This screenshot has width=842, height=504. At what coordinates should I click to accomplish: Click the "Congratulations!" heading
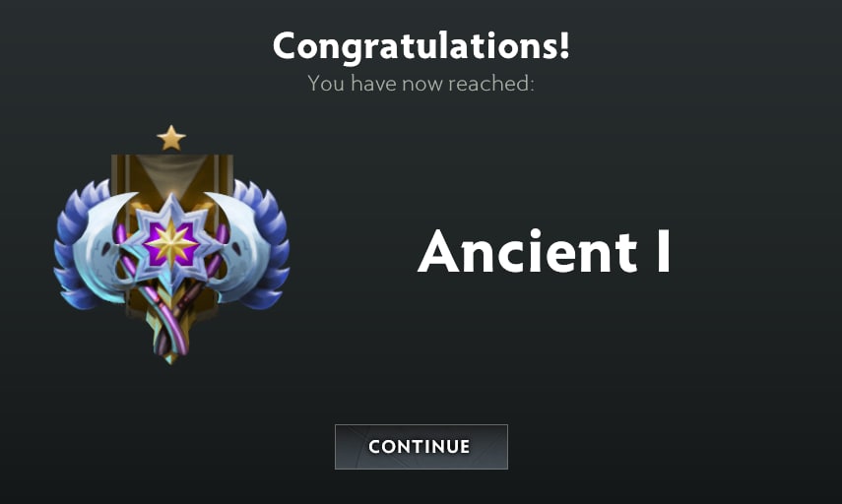(421, 46)
